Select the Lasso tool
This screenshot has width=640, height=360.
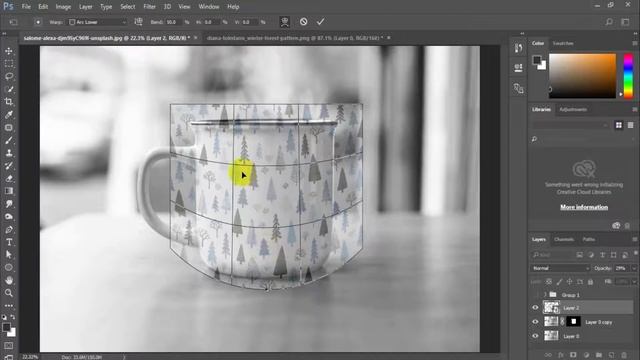coord(9,76)
